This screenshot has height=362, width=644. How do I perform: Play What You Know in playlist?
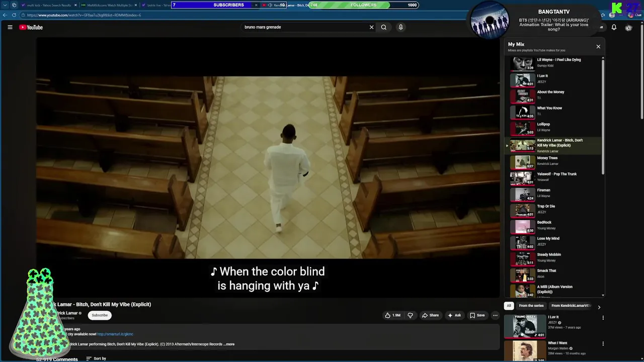[x=556, y=111]
